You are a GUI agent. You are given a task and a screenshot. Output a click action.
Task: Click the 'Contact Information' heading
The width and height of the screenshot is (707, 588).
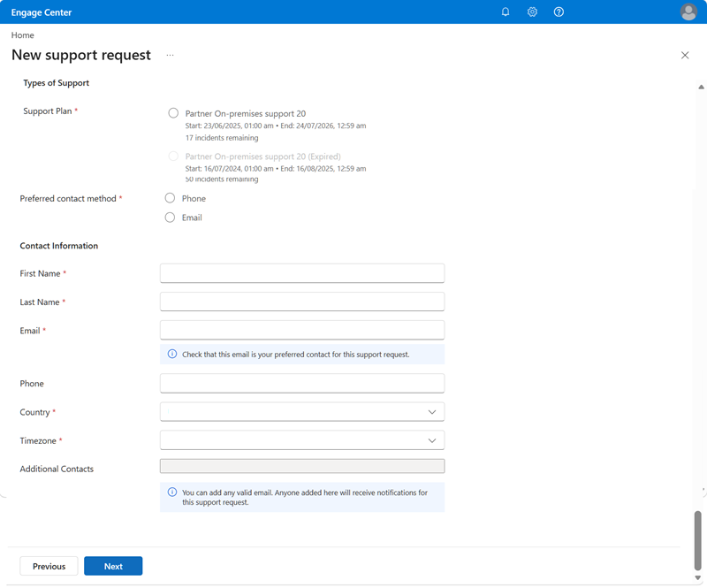tap(58, 246)
